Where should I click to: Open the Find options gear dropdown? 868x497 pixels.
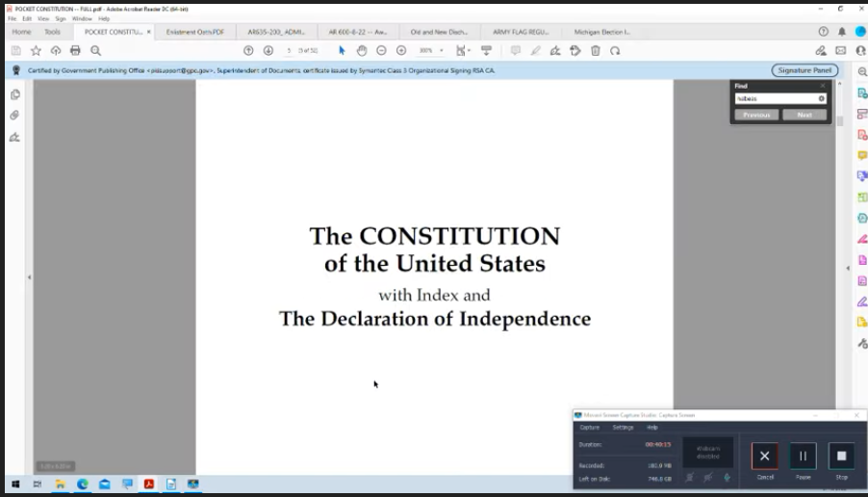click(822, 98)
